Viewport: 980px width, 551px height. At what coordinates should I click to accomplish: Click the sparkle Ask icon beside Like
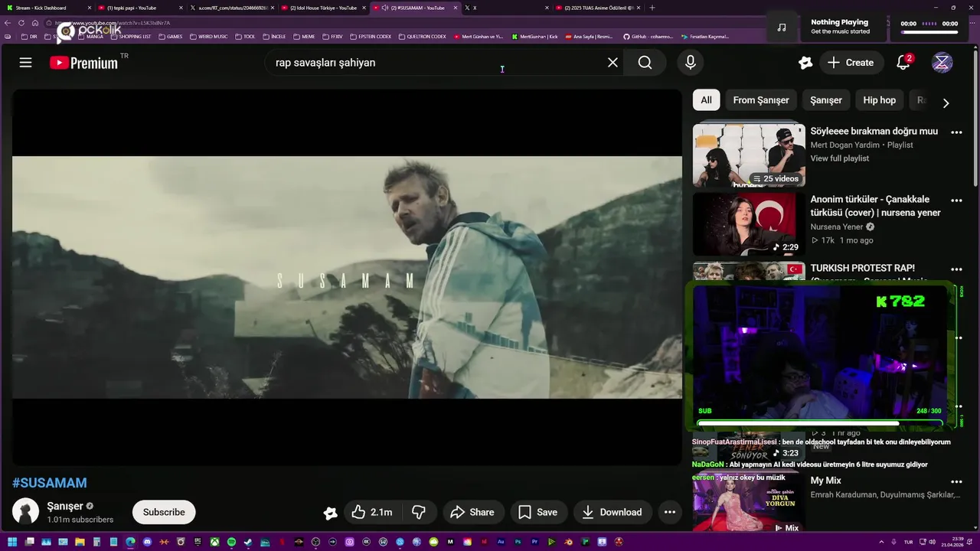(330, 513)
